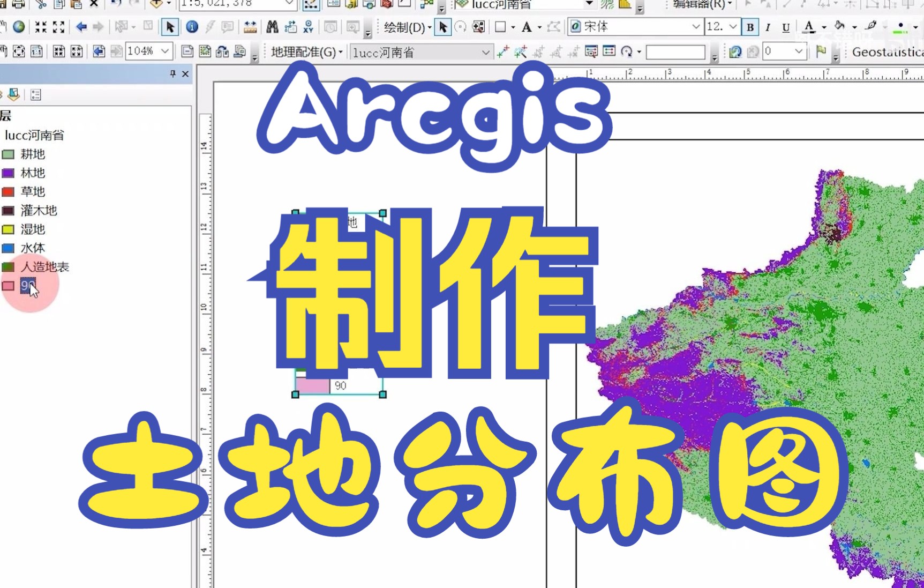This screenshot has height=588, width=924.
Task: Open the Go To XY tool
Action: point(309,27)
